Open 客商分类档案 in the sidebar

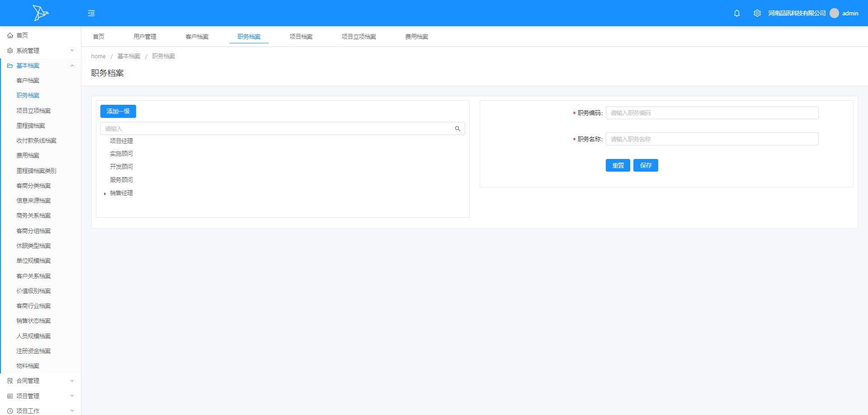[34, 186]
